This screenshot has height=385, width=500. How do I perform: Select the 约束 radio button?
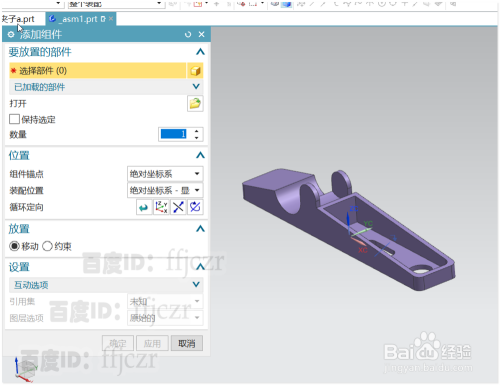(47, 246)
